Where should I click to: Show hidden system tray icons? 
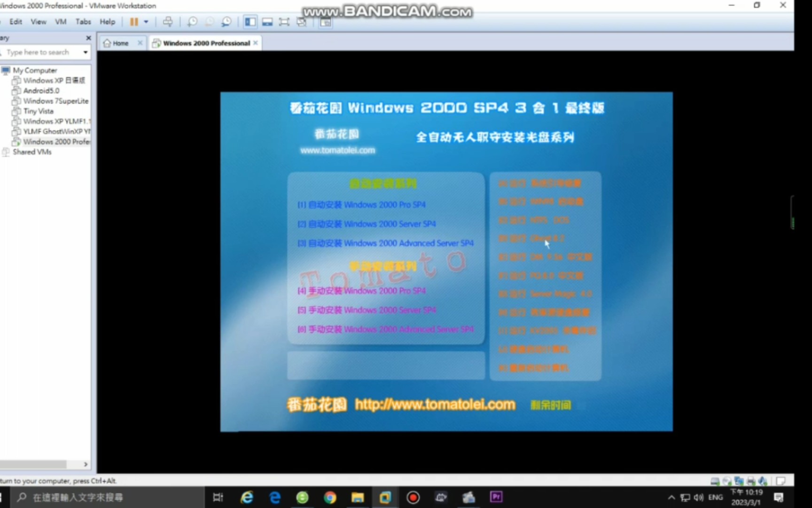(671, 498)
